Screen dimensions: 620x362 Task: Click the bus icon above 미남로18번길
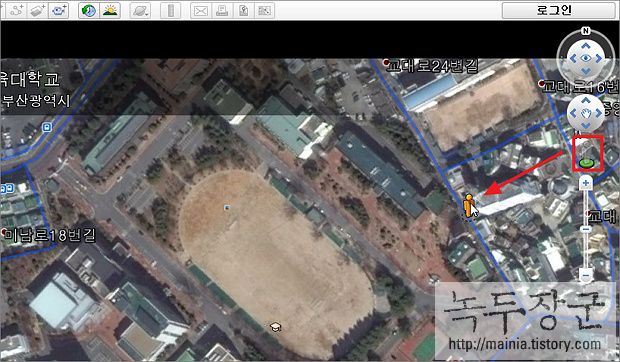click(x=7, y=189)
